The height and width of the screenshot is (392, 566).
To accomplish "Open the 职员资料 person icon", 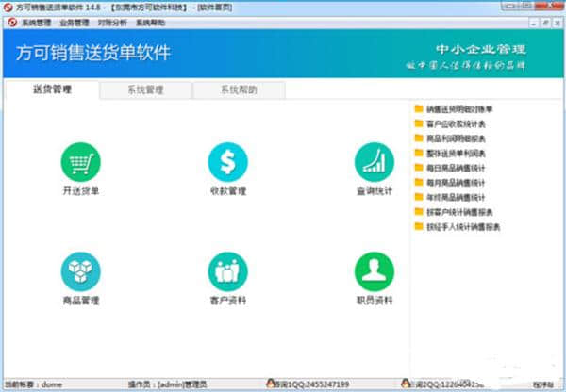I will [x=374, y=272].
